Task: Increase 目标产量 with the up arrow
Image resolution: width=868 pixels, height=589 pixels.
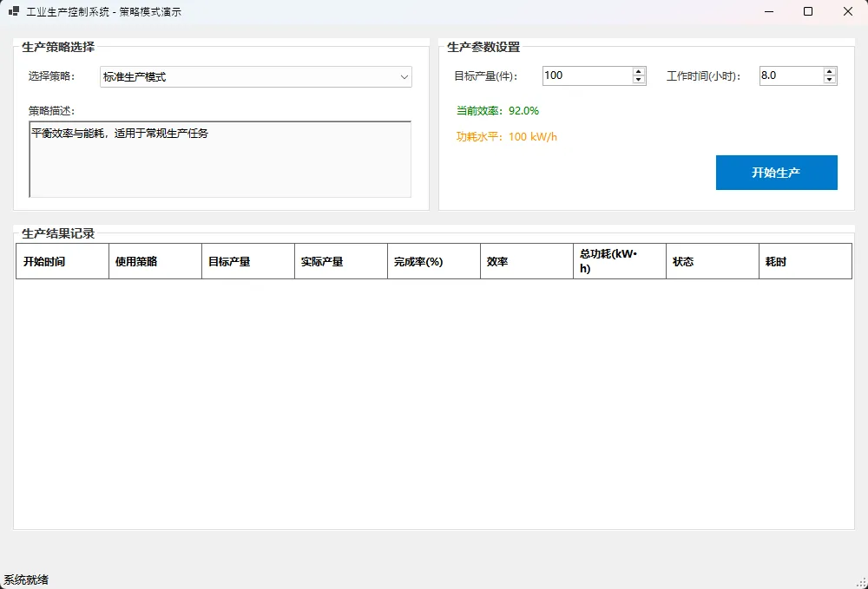Action: (639, 71)
